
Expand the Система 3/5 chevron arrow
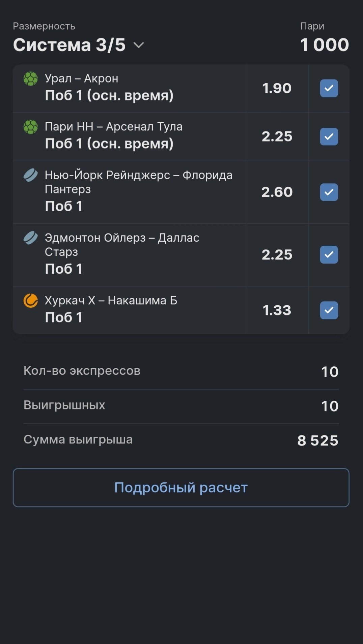[139, 45]
